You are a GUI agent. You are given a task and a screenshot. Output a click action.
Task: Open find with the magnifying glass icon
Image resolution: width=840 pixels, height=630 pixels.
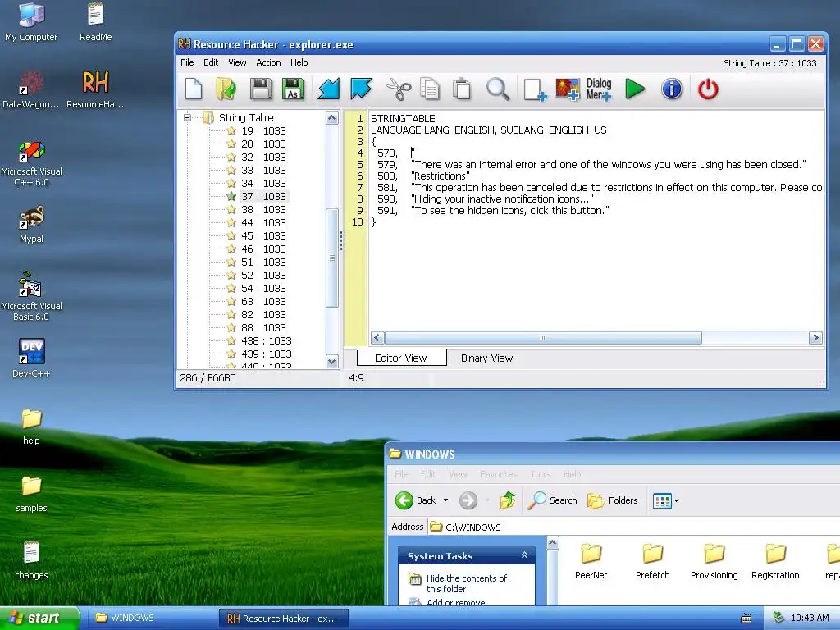click(498, 89)
